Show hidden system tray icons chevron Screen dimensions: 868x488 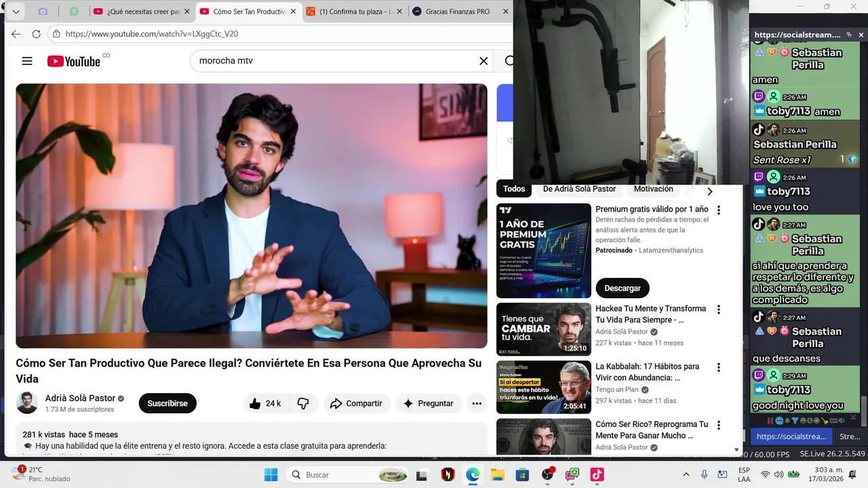tap(686, 474)
